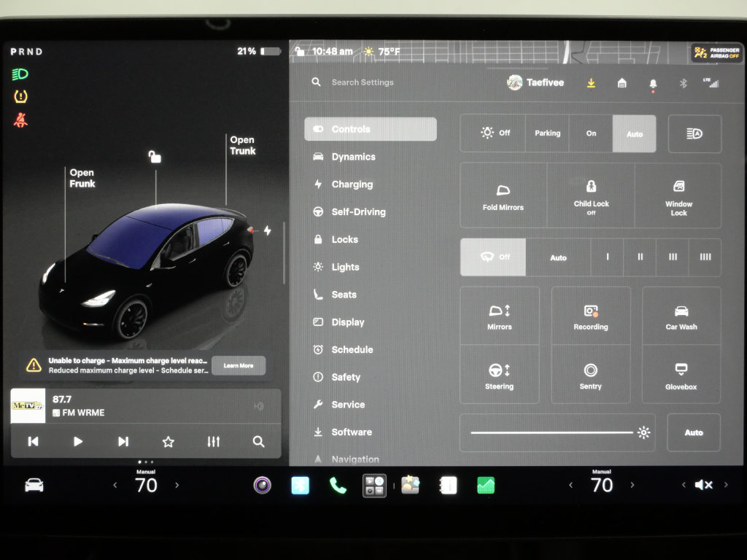Play the 87.7 FM station

click(77, 441)
